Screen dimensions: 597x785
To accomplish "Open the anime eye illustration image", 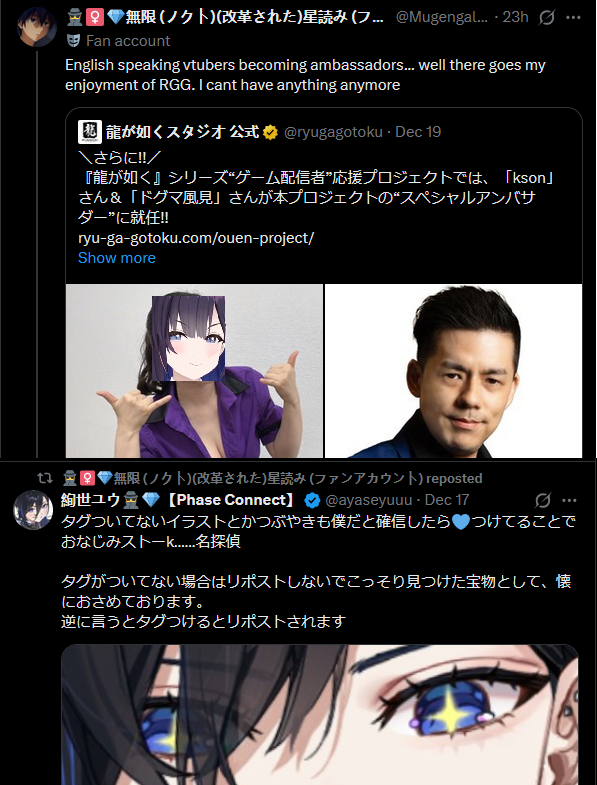I will 320,715.
